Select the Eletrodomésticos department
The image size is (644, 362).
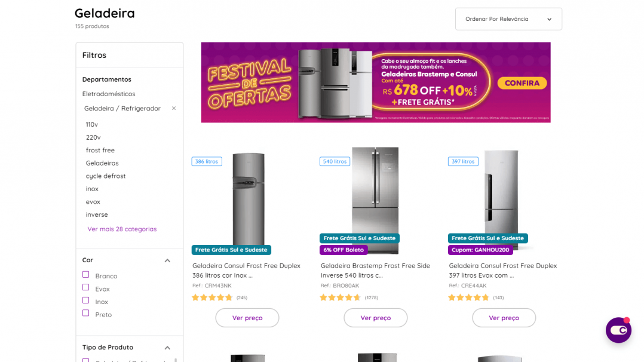110,94
